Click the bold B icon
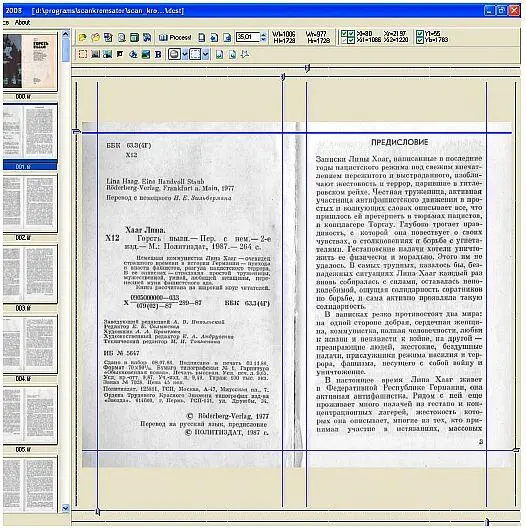 158,54
